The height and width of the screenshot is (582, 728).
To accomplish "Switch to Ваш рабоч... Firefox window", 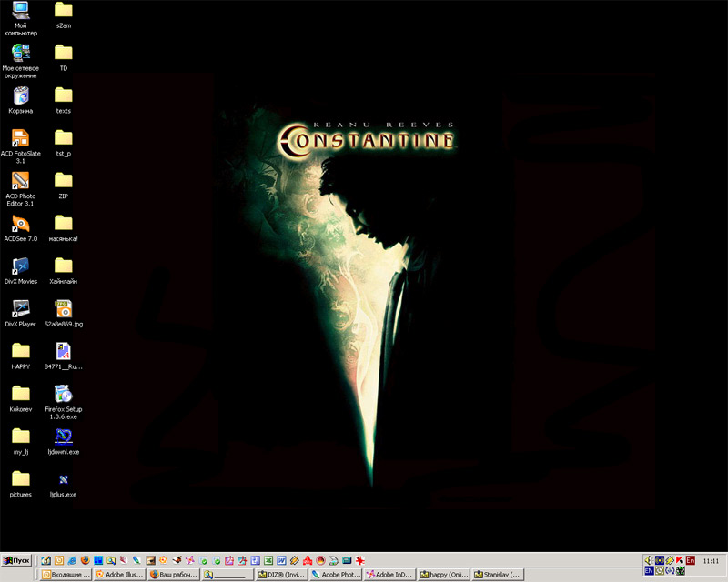I will 174,575.
